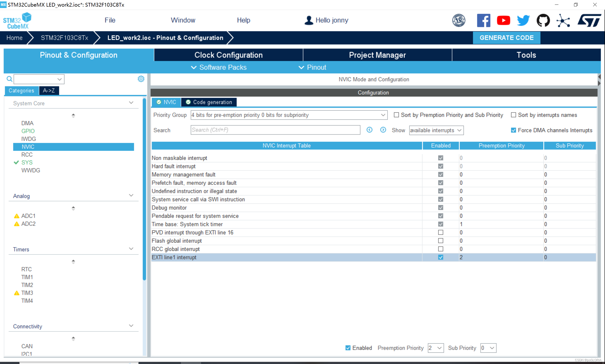Open the Window menu
The image size is (605, 364).
point(183,20)
